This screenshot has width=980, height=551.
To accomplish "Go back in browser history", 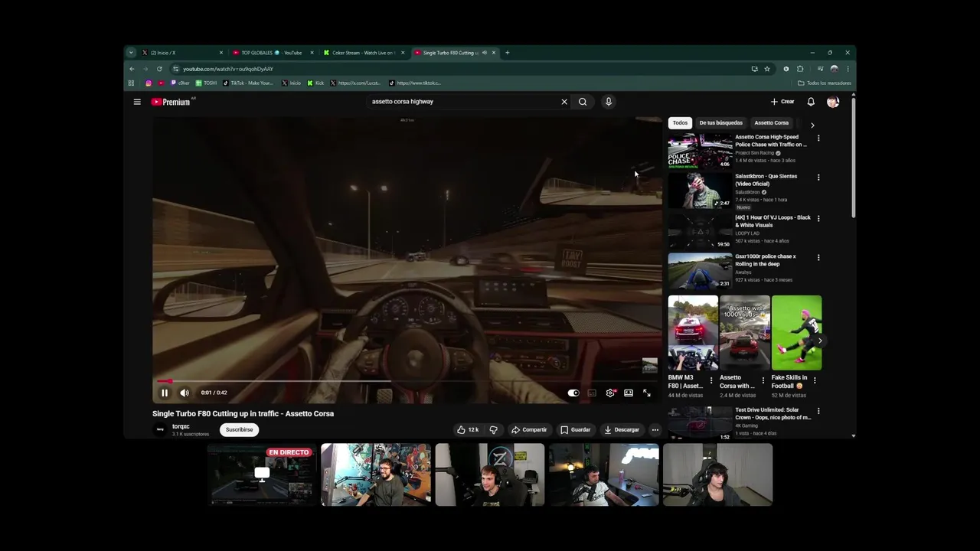I will (132, 69).
